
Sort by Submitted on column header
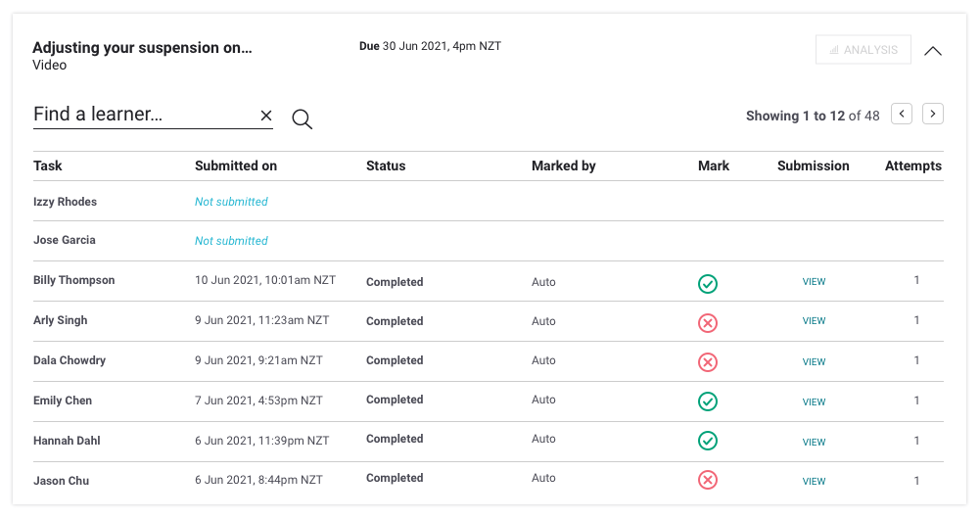(x=236, y=165)
